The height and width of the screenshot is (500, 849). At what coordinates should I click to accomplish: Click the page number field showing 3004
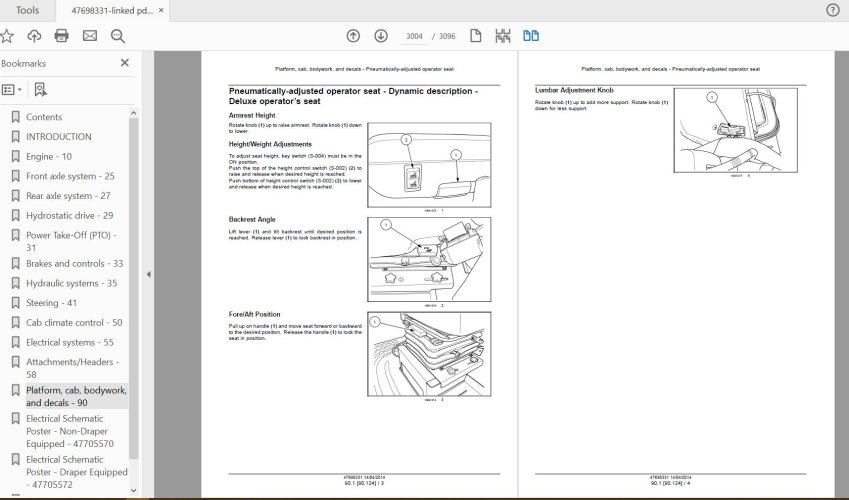point(414,36)
